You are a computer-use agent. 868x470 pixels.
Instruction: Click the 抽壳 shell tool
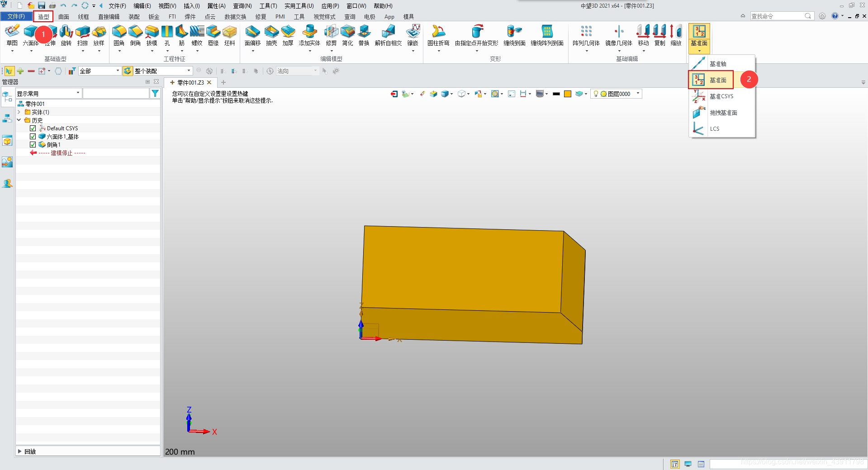(271, 36)
